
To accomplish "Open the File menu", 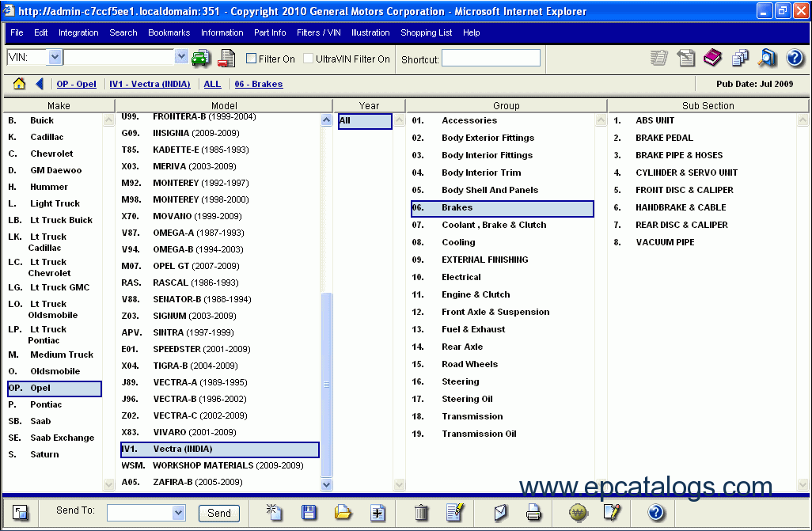I will tap(17, 32).
